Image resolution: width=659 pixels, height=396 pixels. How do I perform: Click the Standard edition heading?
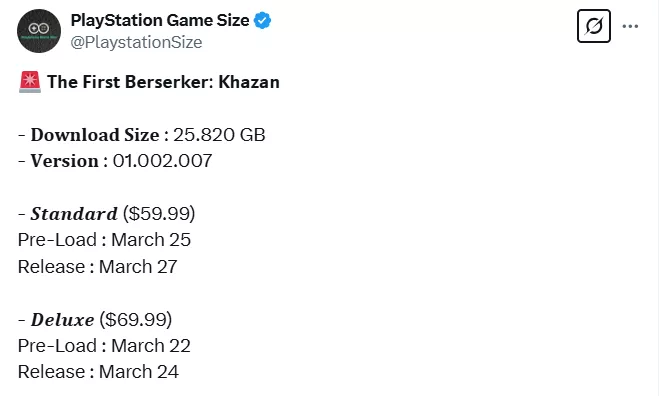point(74,214)
